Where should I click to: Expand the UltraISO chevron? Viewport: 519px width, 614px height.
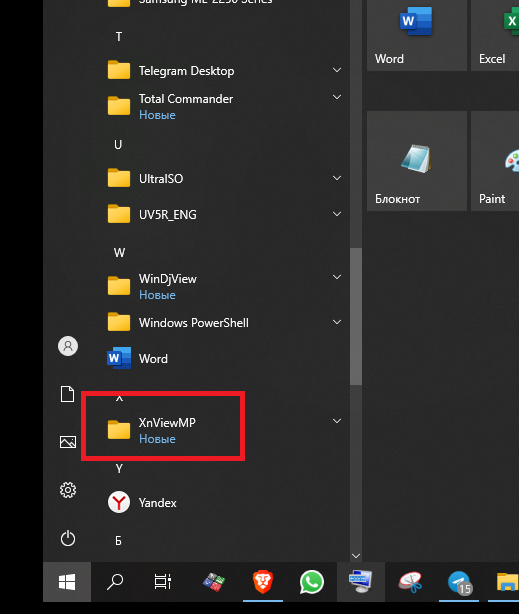(337, 178)
